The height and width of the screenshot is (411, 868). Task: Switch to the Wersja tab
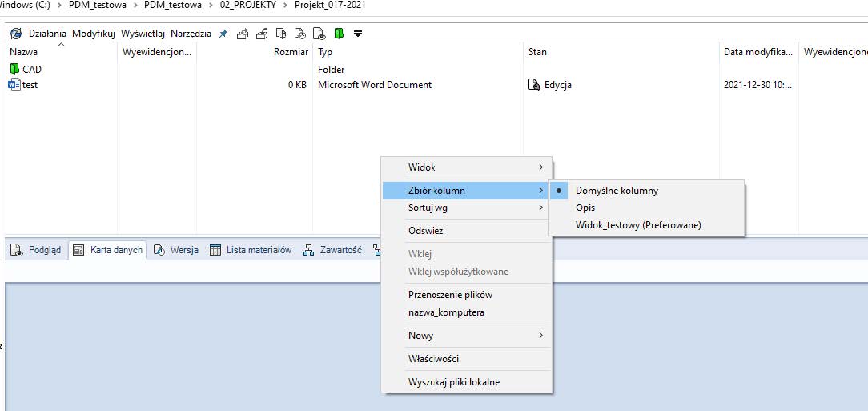tap(176, 250)
